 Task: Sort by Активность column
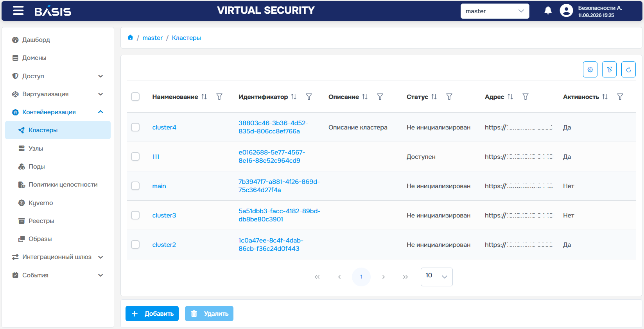coord(605,97)
